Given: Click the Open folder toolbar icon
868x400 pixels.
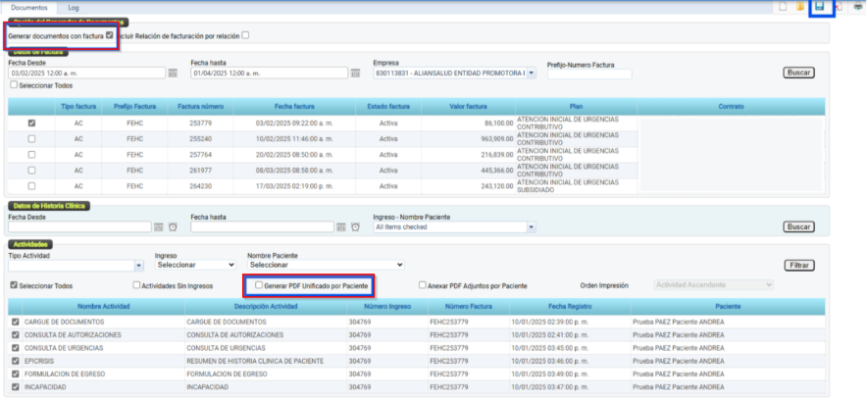Looking at the screenshot, I should [801, 7].
